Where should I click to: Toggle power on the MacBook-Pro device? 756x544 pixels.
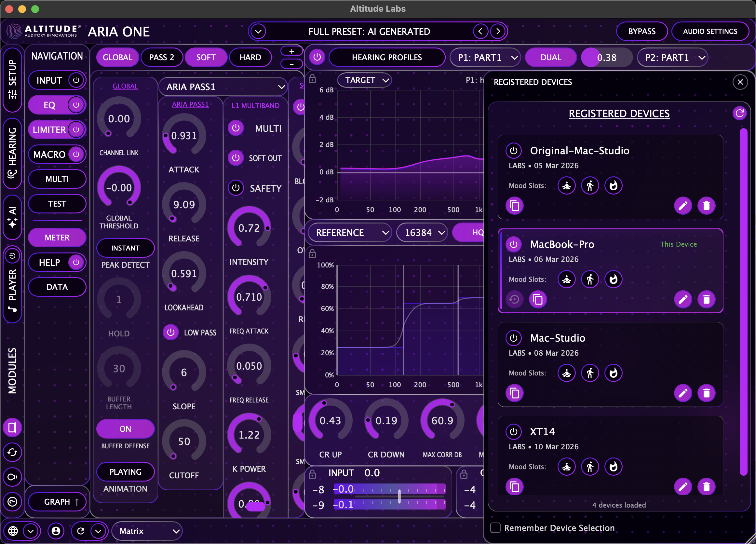click(x=514, y=244)
